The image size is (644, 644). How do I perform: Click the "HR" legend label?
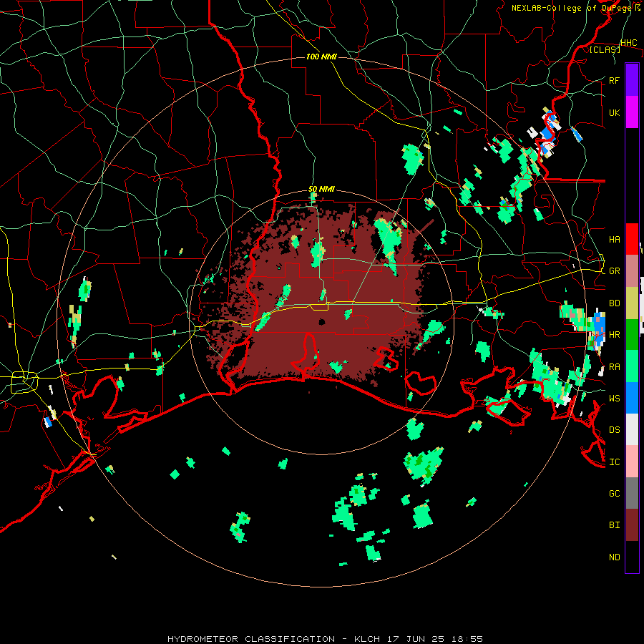614,335
